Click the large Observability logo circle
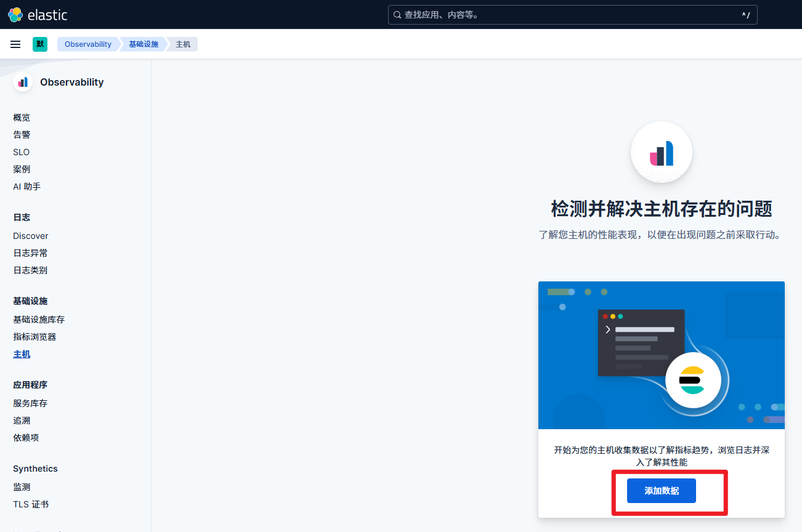This screenshot has height=532, width=802. [x=662, y=152]
